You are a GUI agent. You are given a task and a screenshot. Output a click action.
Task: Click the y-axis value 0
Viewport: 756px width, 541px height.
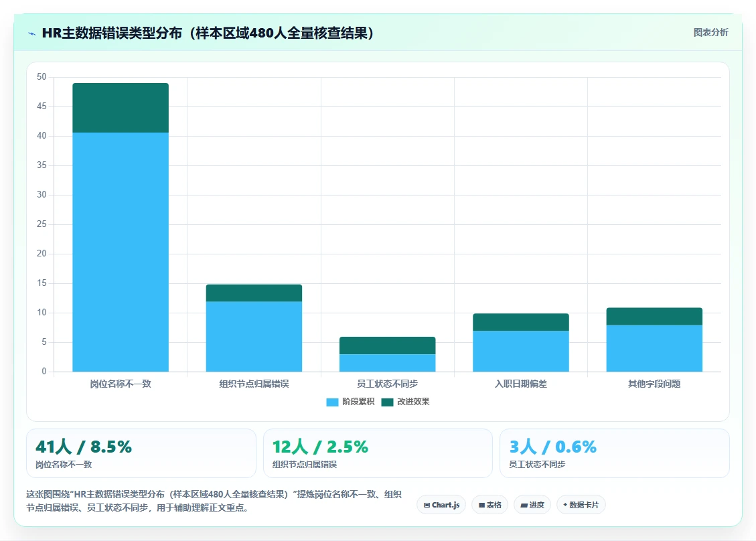[x=44, y=372]
